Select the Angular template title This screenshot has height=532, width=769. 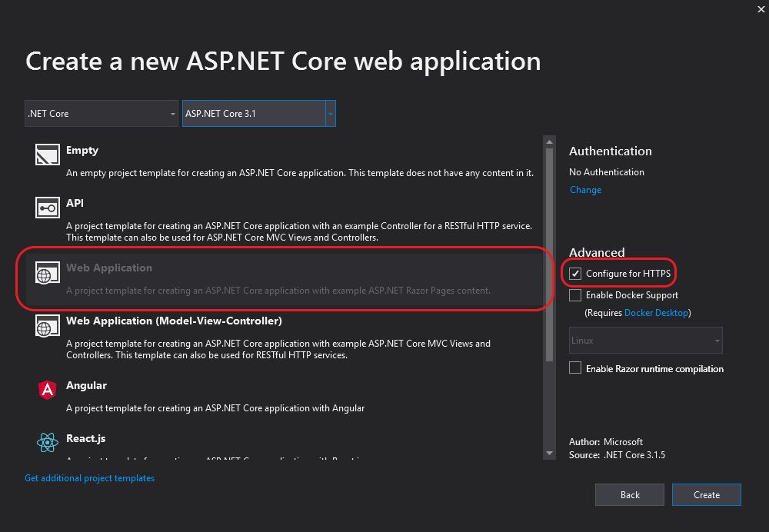click(x=86, y=385)
